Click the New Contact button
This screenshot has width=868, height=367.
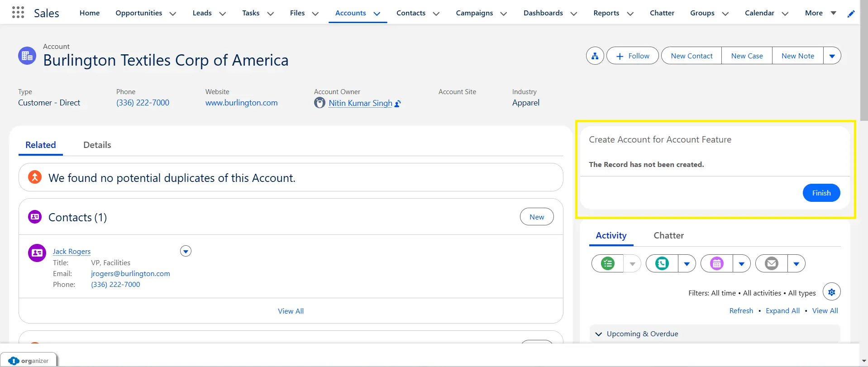[692, 56]
